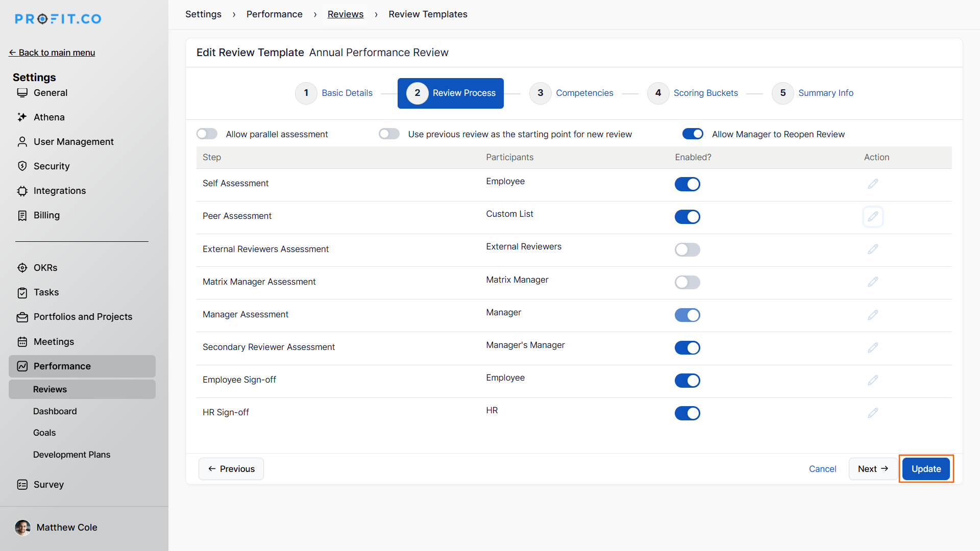Select Development Plans in the Performance submenu
The height and width of the screenshot is (551, 980).
(71, 455)
